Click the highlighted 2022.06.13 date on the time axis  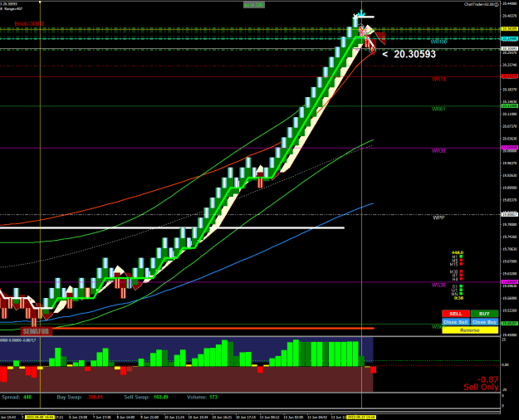361,417
